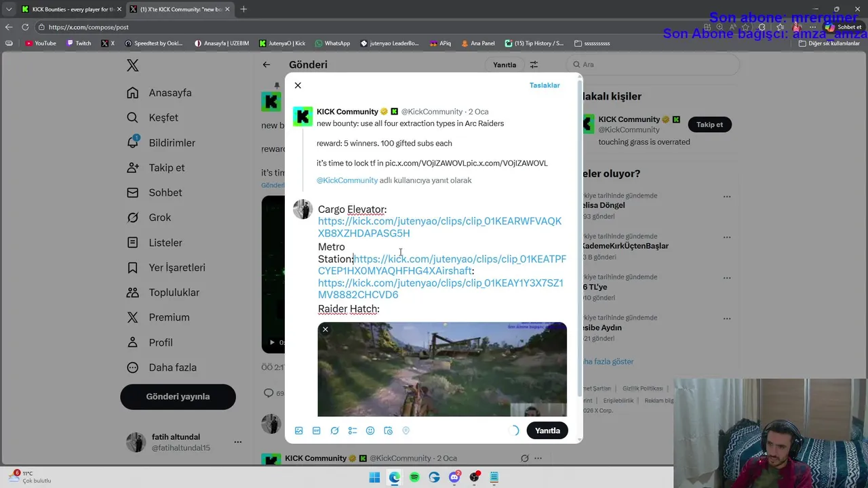868x488 pixels.
Task: Open Taslaklar drafts link
Action: pos(545,85)
